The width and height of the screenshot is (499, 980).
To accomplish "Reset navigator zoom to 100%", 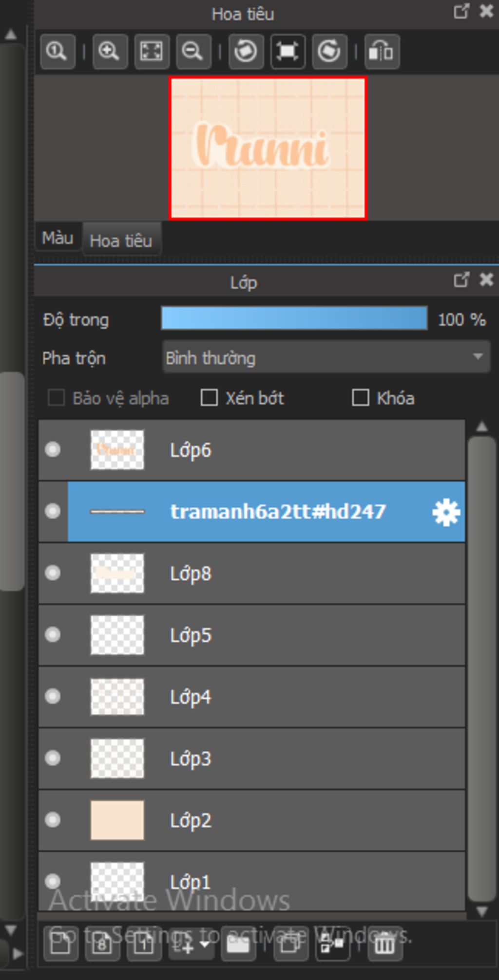I will click(58, 51).
